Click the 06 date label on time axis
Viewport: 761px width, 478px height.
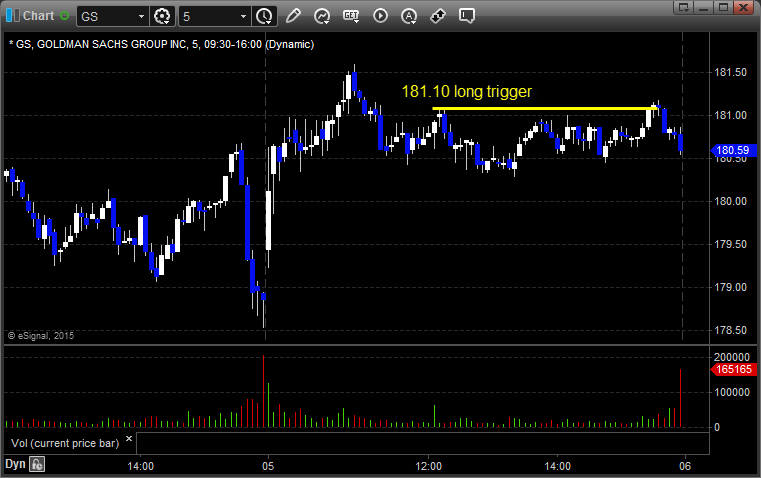[x=685, y=466]
